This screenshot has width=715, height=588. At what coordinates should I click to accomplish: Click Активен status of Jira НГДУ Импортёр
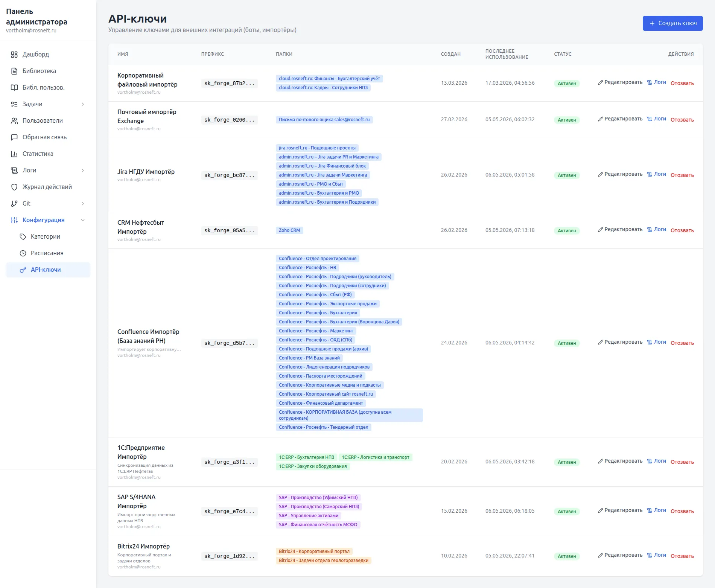coord(567,175)
